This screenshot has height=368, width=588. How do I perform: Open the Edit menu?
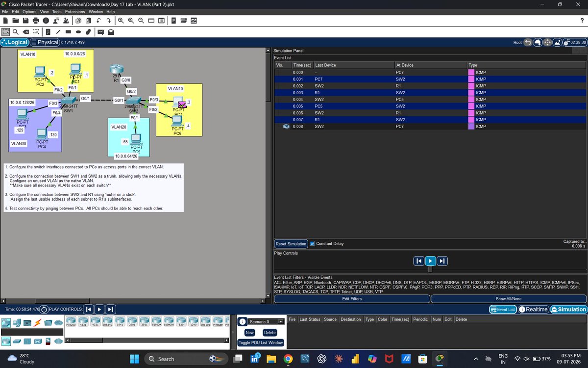[x=16, y=12]
